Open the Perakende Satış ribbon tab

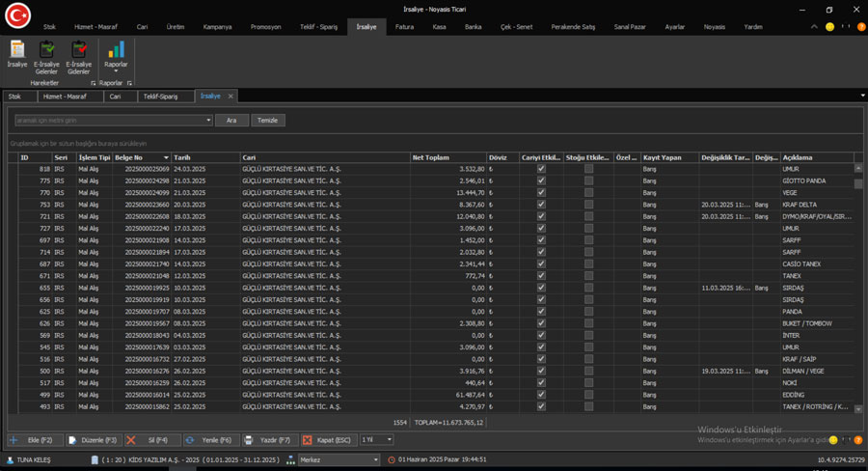pyautogui.click(x=573, y=27)
